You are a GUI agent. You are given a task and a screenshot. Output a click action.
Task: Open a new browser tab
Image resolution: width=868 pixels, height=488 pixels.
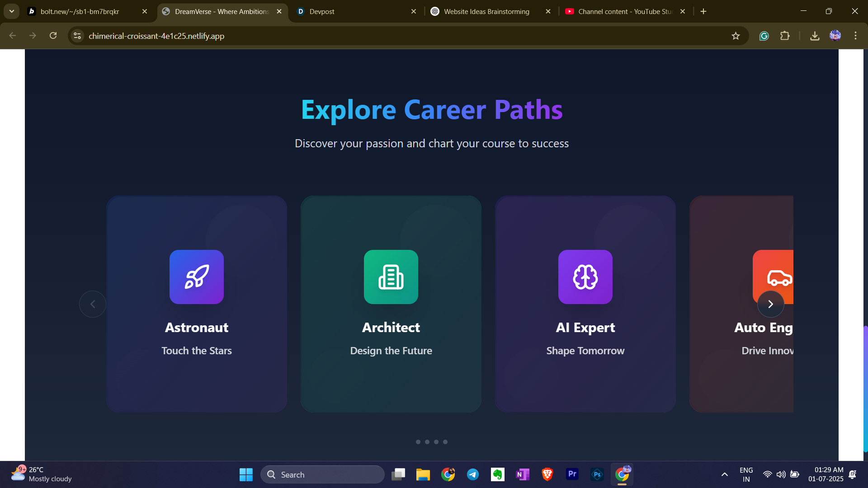point(703,11)
